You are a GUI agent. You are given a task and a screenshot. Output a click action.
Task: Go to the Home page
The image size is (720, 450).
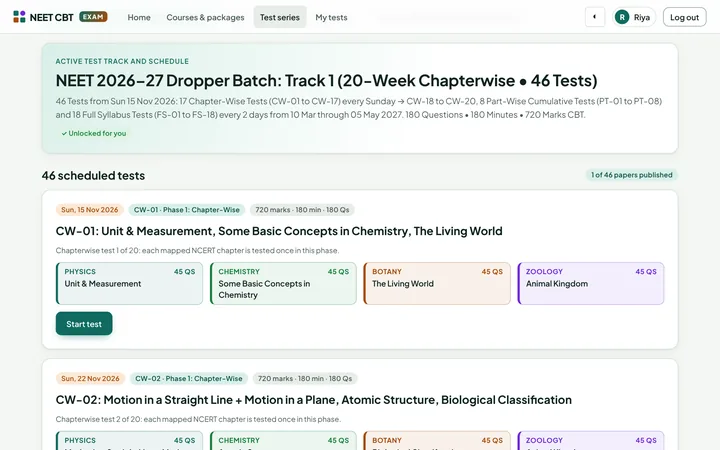point(139,17)
